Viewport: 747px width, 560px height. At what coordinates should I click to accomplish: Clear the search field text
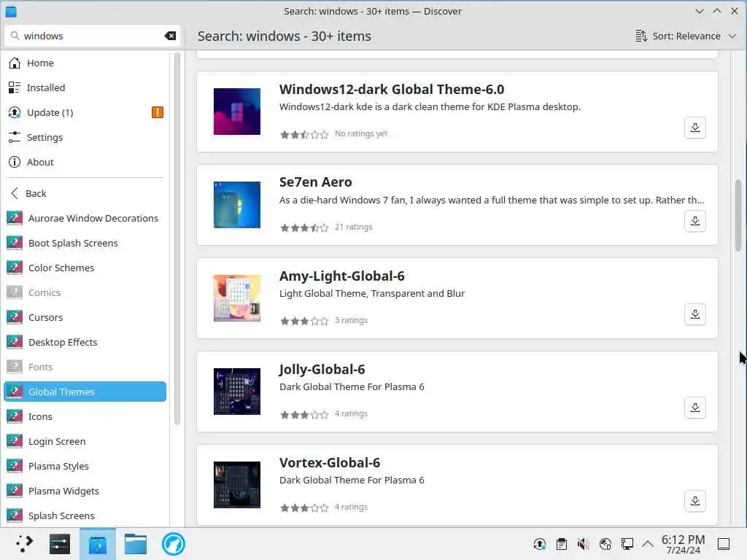pyautogui.click(x=170, y=36)
